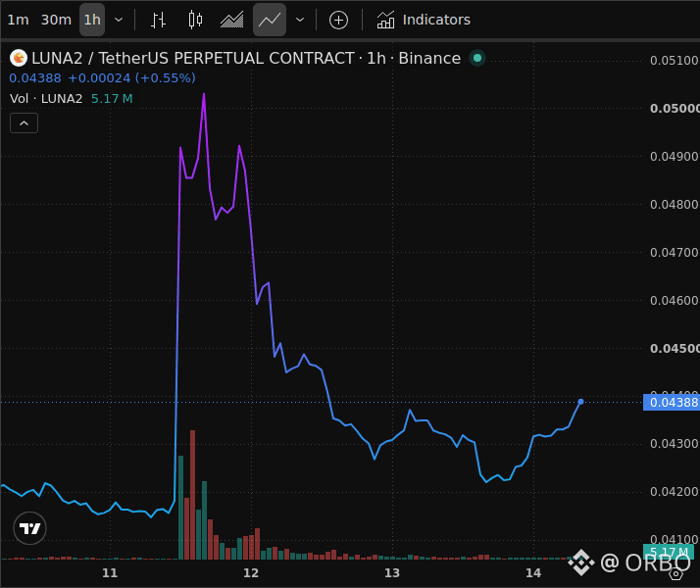Click the 0.05000 price axis label

675,109
